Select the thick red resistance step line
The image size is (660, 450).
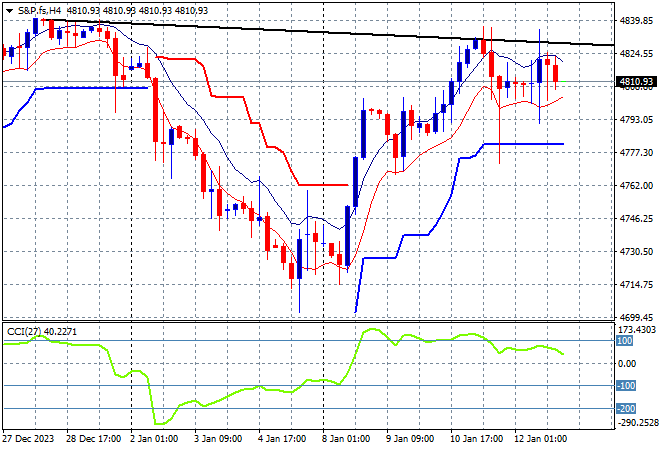[x=230, y=97]
